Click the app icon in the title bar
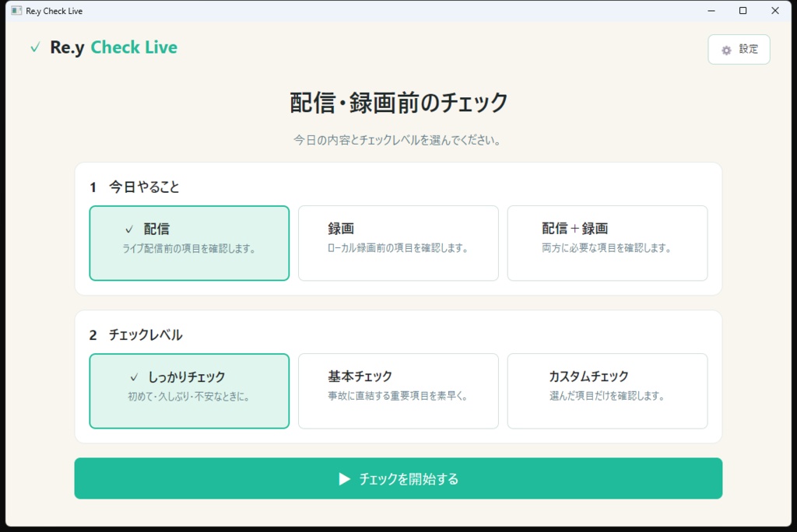797x532 pixels. [x=17, y=11]
